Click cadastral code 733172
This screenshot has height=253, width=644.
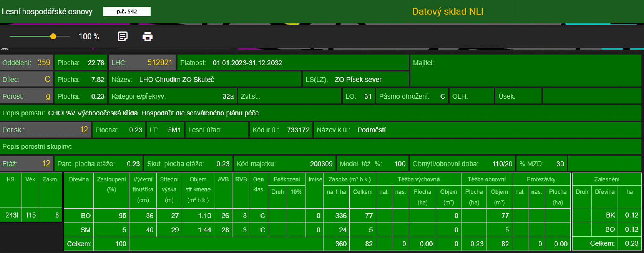298,130
